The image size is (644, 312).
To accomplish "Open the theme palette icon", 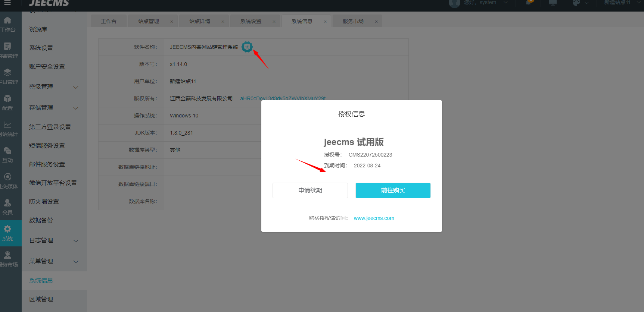I will coord(576,3).
